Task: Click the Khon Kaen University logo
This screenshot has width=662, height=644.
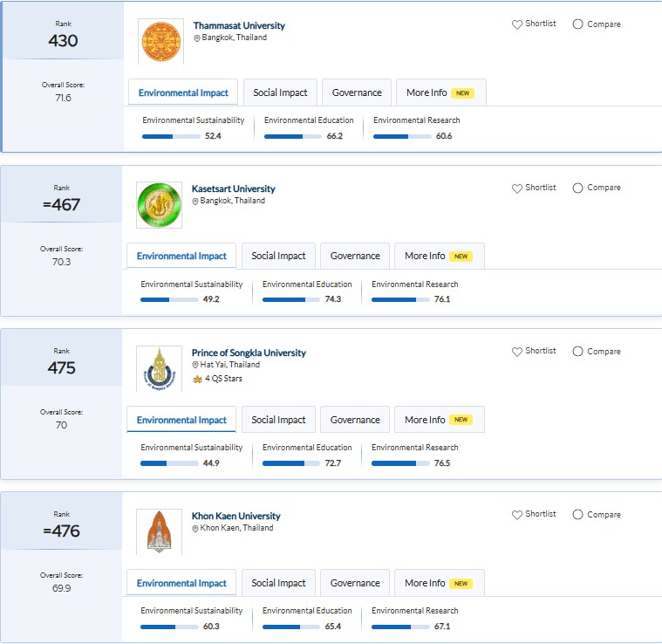Action: point(159,531)
